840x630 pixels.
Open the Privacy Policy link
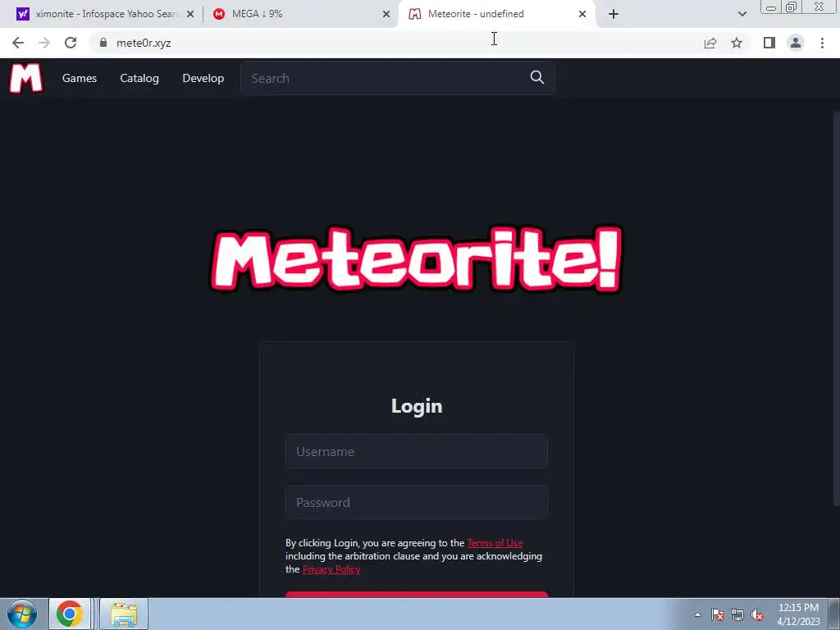point(331,569)
